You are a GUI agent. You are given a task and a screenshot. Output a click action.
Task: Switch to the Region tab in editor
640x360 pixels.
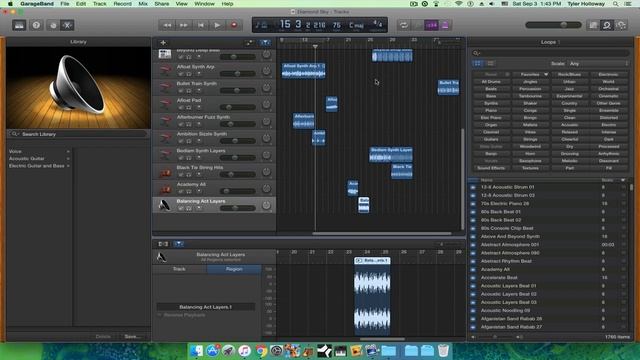[234, 269]
